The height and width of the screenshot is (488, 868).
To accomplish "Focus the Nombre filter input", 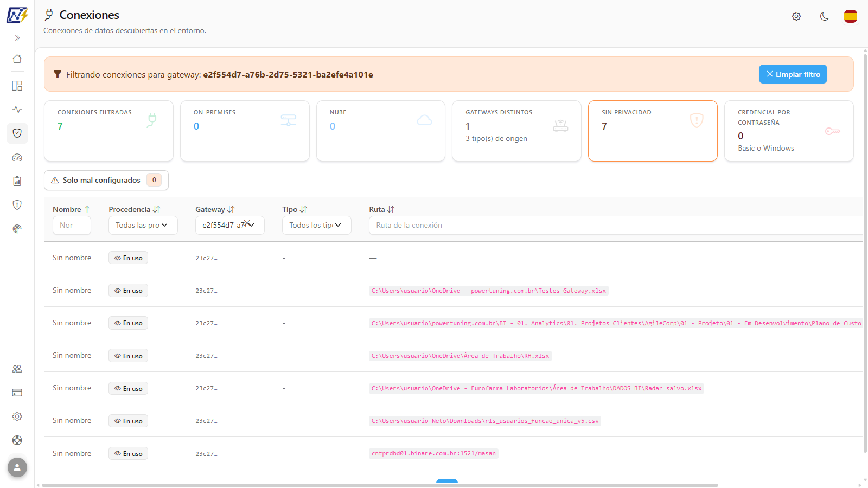I will (x=72, y=225).
